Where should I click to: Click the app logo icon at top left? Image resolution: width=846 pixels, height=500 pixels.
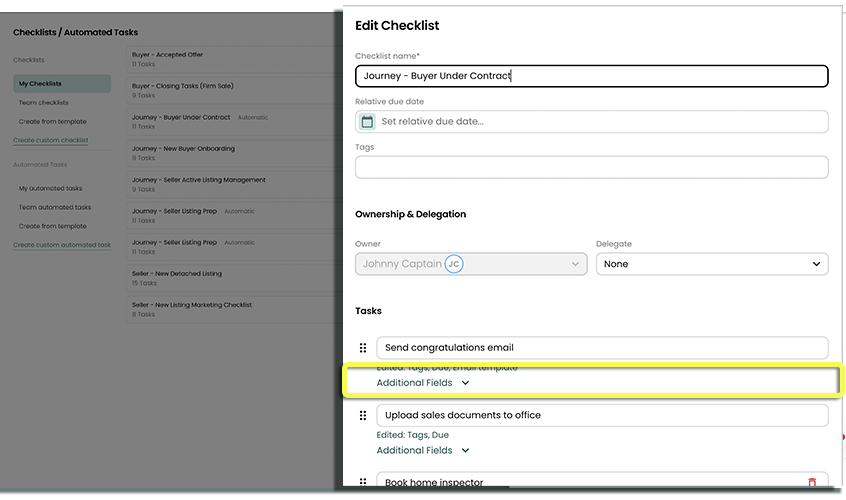tap(26, 9)
